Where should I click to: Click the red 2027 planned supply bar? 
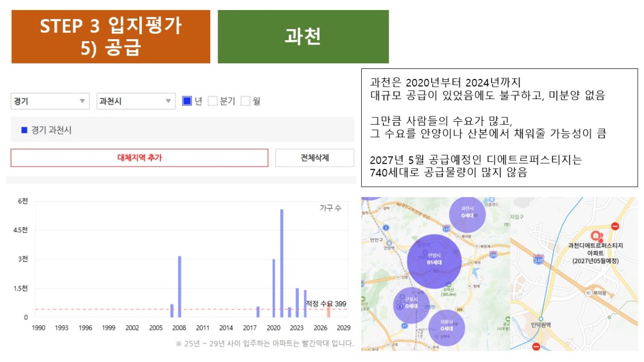point(328,311)
